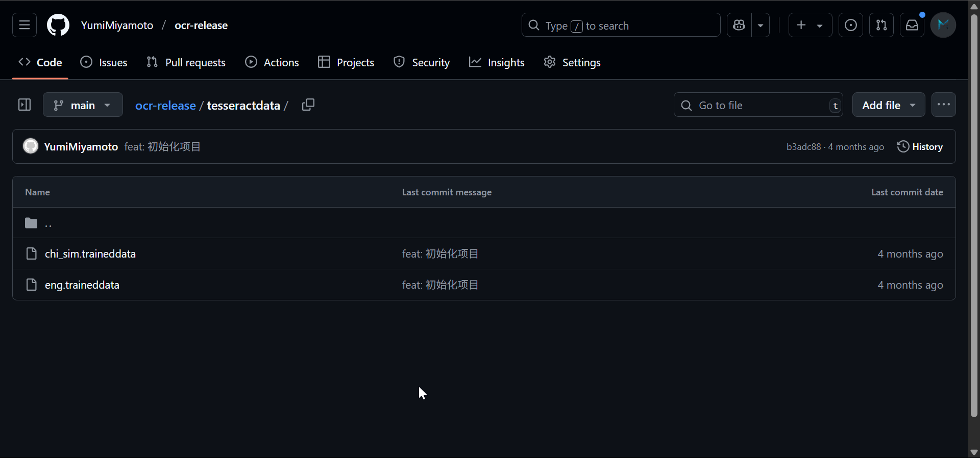
Task: Open the notifications inbox icon
Action: 912,25
